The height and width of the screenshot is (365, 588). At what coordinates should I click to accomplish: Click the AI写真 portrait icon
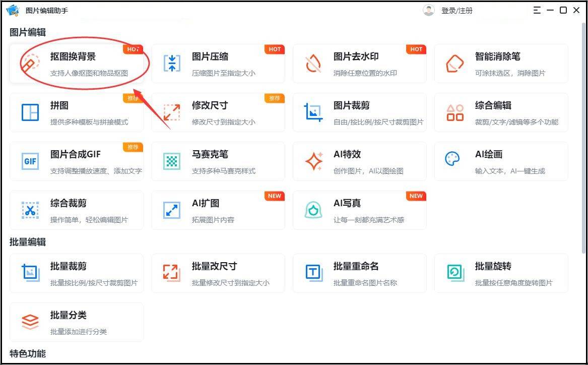coord(313,210)
